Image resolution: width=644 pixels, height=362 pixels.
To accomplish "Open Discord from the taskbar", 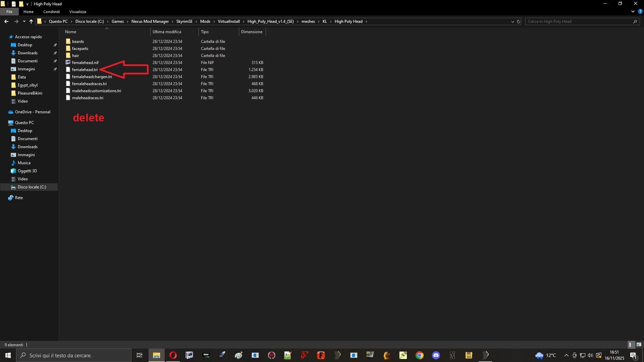I will 436,355.
